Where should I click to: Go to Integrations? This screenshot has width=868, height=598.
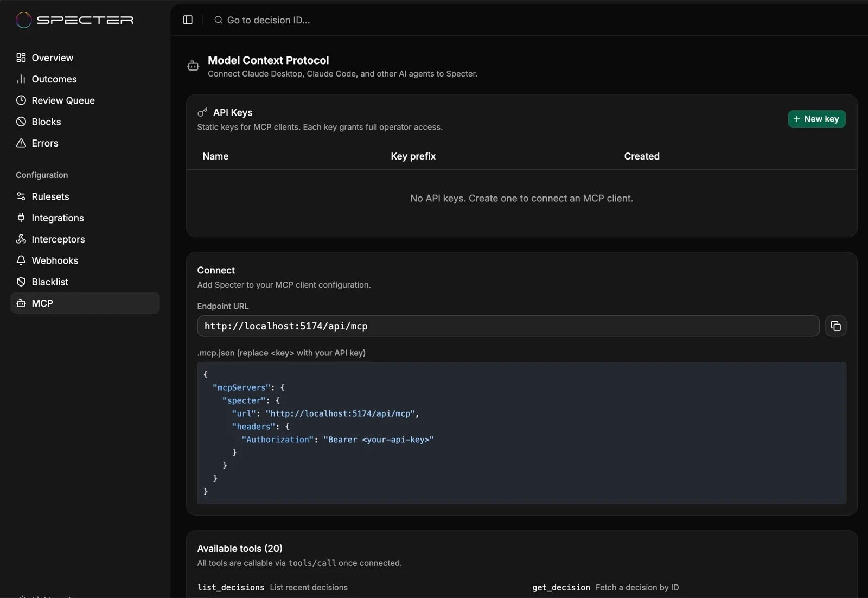point(85,218)
